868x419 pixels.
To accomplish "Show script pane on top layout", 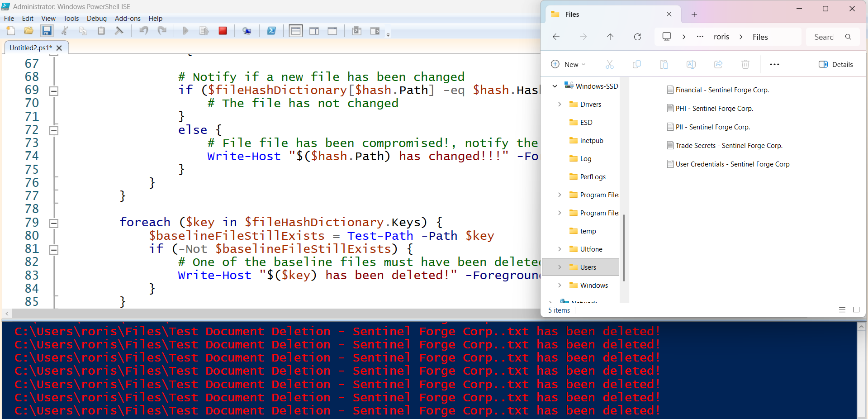I will 296,31.
